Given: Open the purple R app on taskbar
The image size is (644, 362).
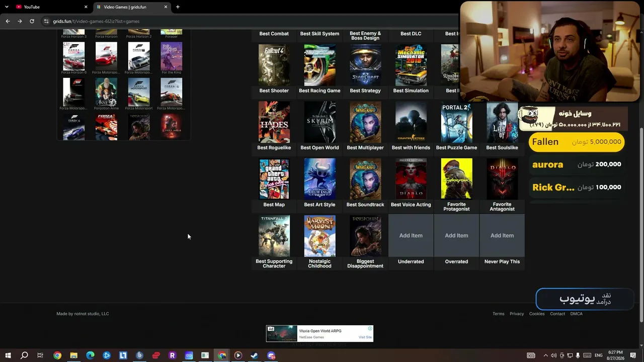Looking at the screenshot, I should 172,355.
